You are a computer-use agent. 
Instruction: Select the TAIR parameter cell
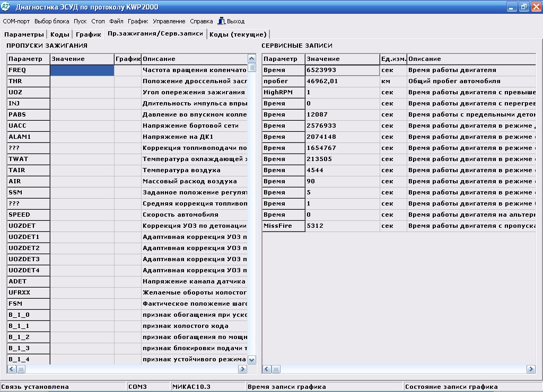(29, 170)
